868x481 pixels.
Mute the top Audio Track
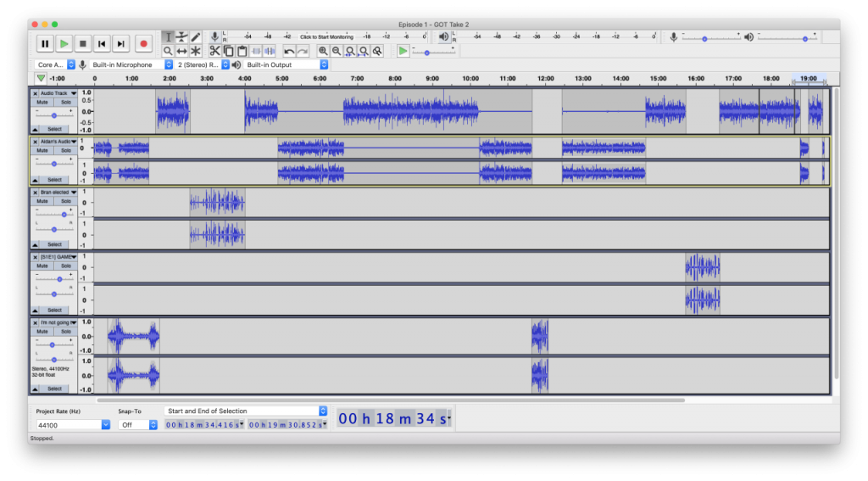(42, 102)
